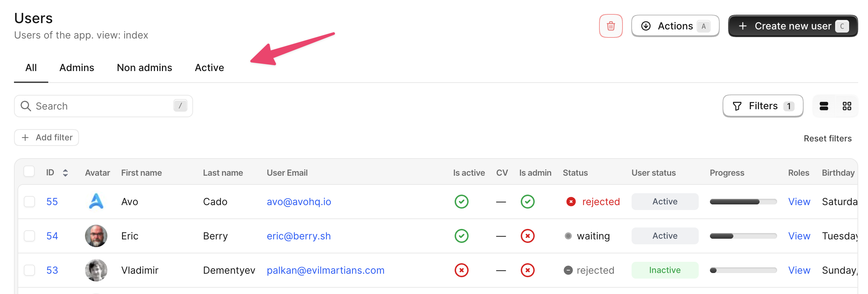Switch to the Admins tab
This screenshot has width=868, height=294.
77,68
